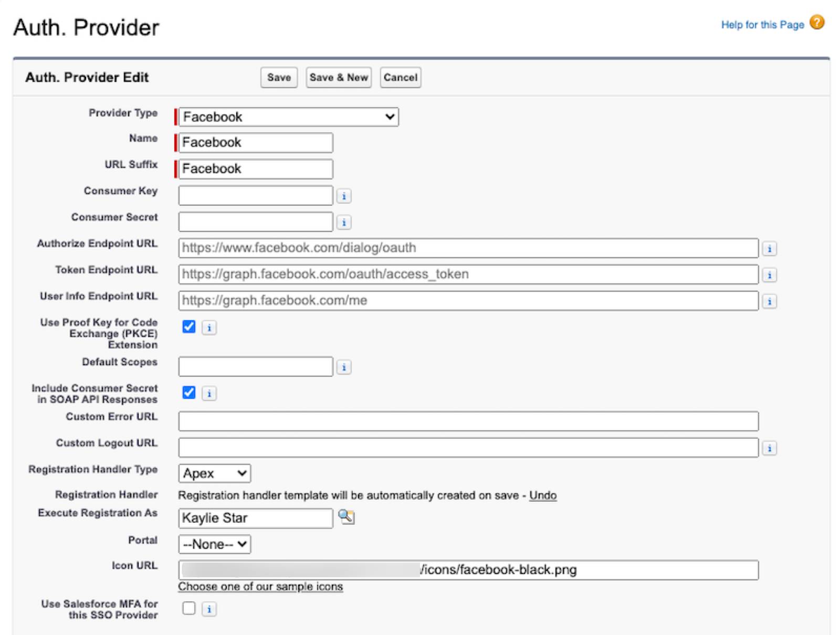This screenshot has width=840, height=635.
Task: Open the Help for this Page link
Action: 762,25
